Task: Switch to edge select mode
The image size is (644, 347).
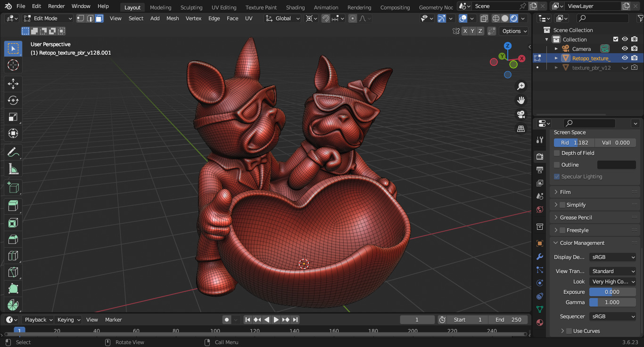Action: tap(90, 18)
